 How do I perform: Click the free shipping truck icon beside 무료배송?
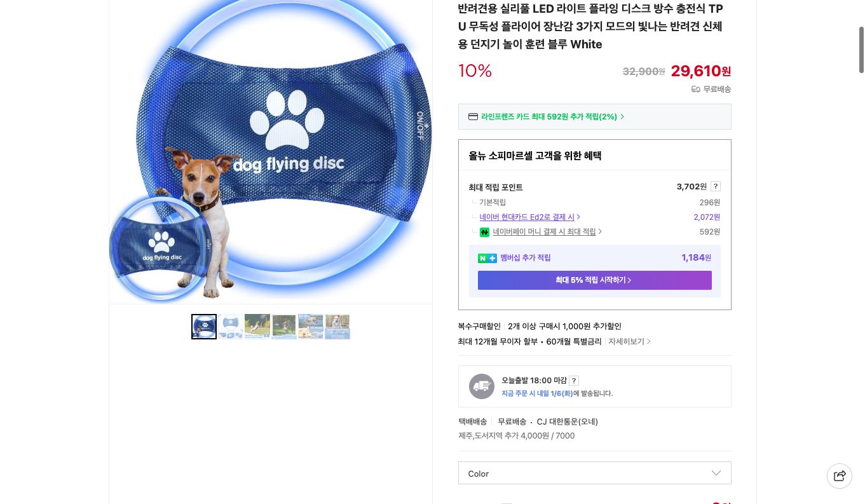point(696,90)
